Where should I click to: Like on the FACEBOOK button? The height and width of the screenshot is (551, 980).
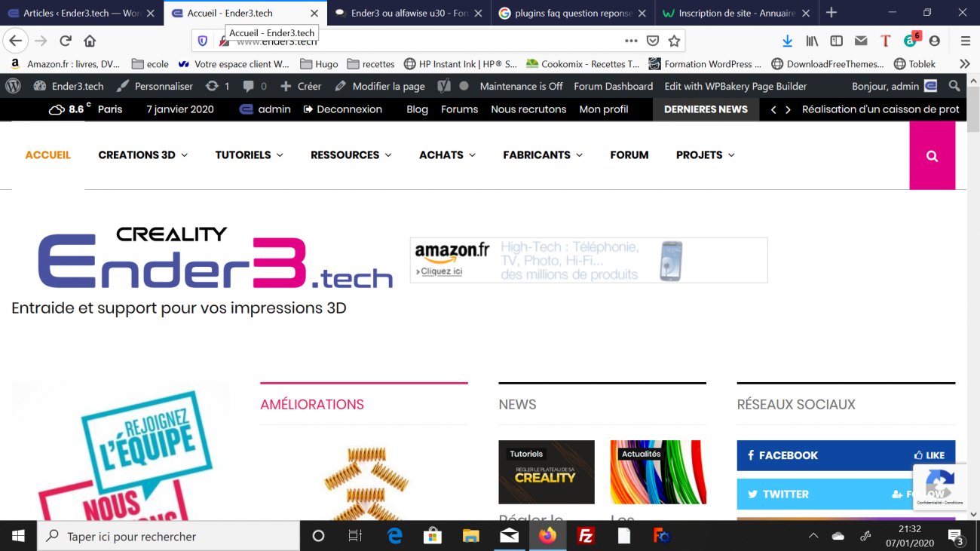click(x=929, y=455)
